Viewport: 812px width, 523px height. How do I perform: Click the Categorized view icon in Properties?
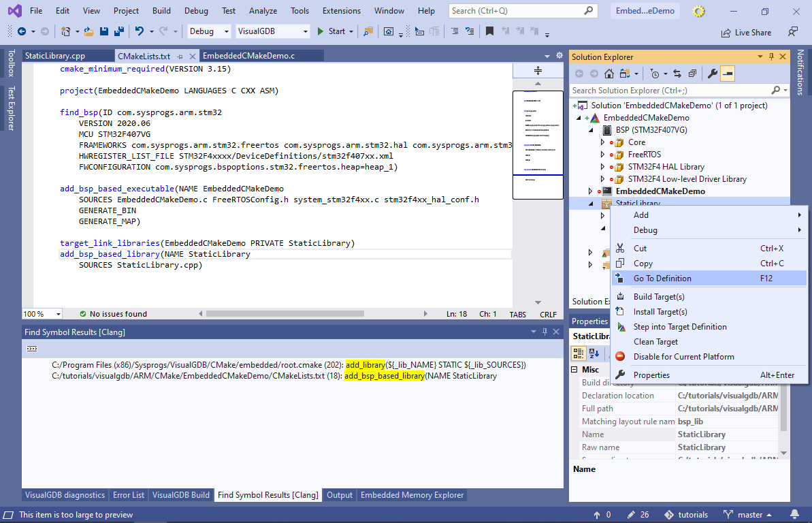579,353
